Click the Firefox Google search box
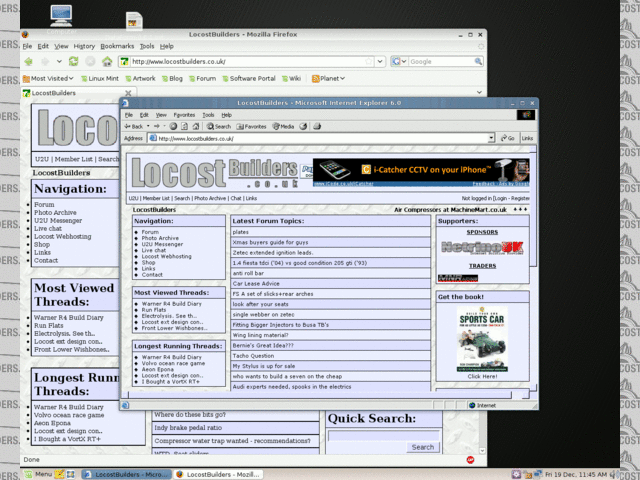640x480 pixels. click(x=441, y=62)
